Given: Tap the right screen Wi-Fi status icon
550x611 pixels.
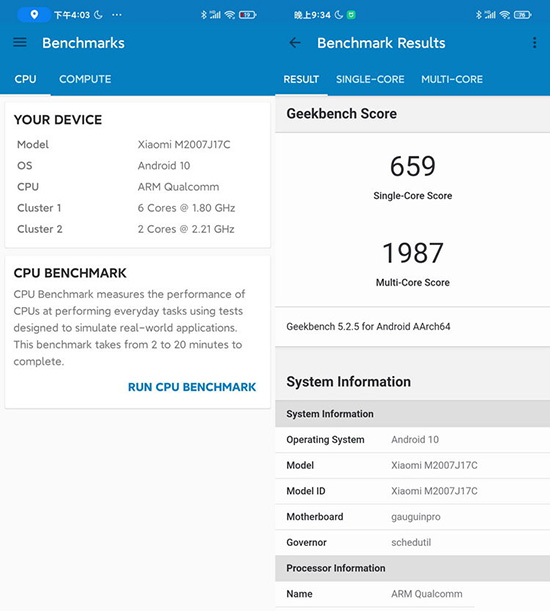Looking at the screenshot, I should point(505,15).
